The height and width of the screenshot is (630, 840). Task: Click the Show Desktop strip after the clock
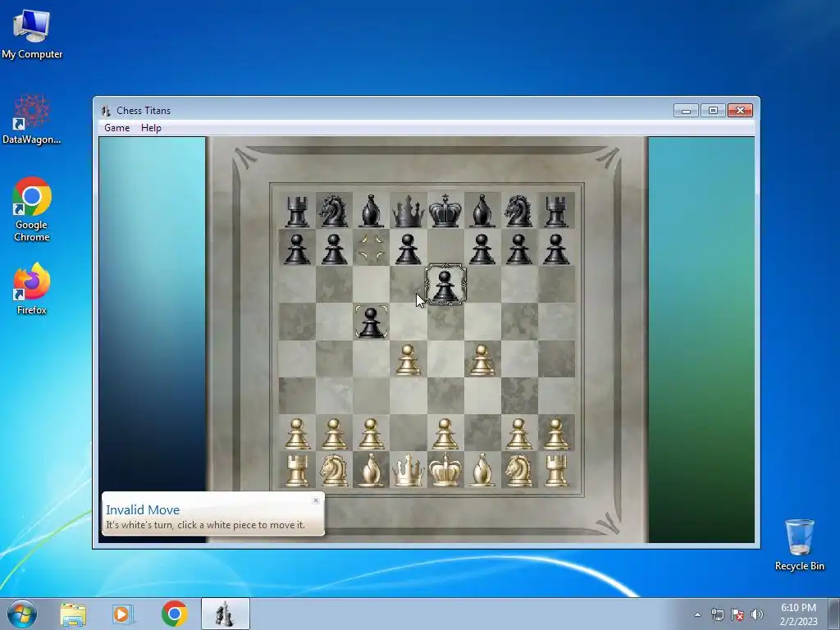[834, 614]
